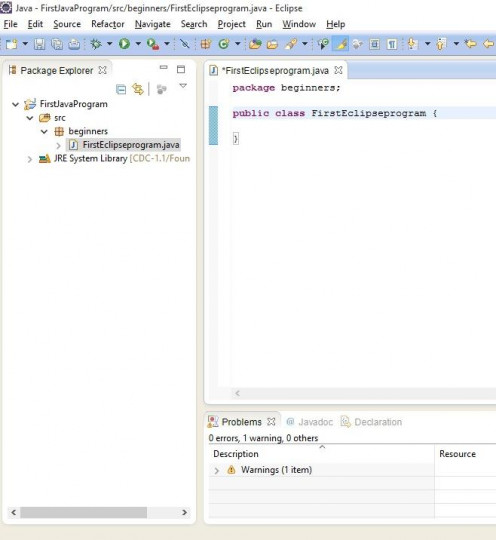The height and width of the screenshot is (540, 496).
Task: Open the Refactor menu
Action: (107, 24)
